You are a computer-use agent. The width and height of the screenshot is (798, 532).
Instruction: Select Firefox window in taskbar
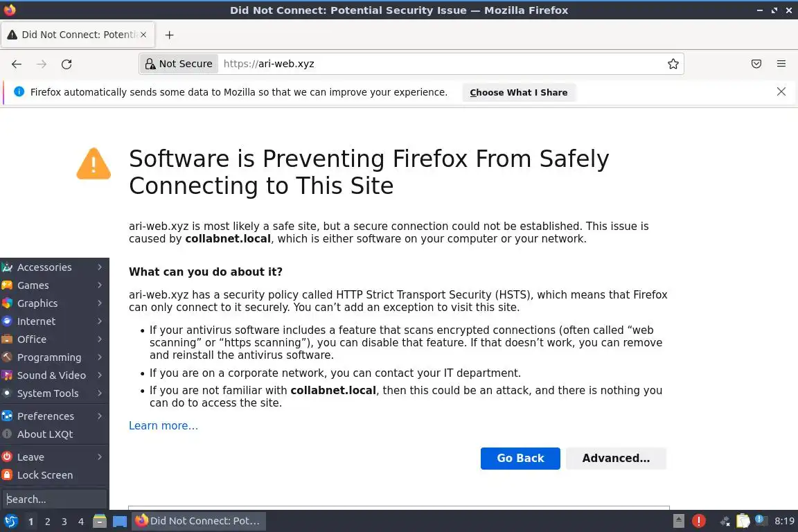click(199, 521)
